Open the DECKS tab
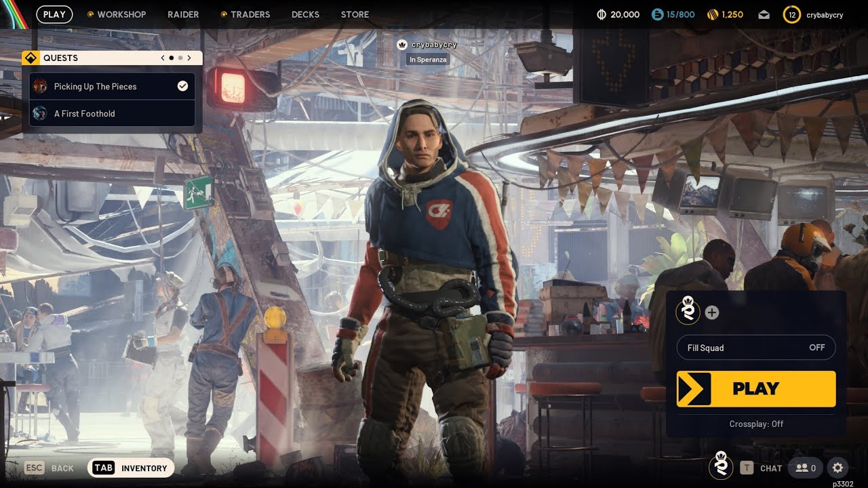Image resolution: width=868 pixels, height=488 pixels. [305, 14]
